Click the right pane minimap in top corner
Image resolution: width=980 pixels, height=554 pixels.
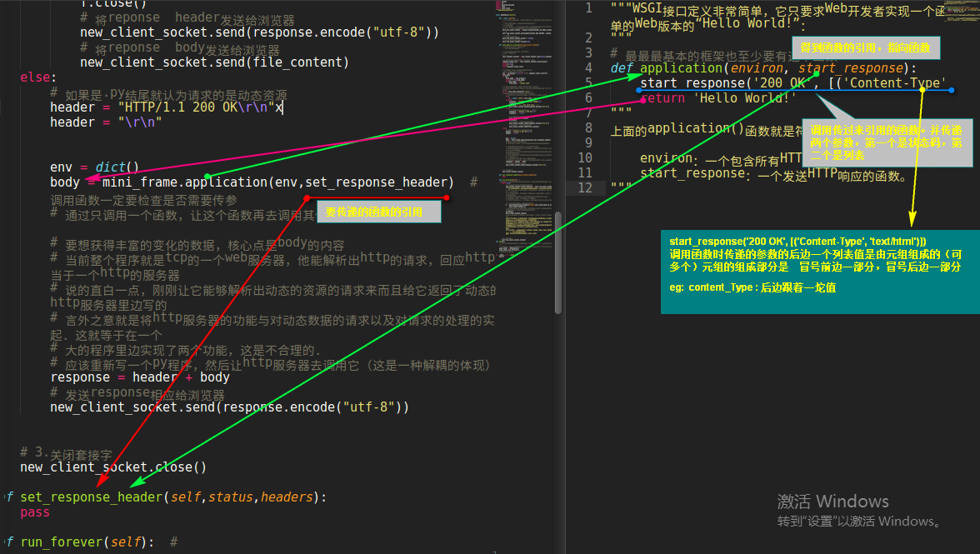coord(962,11)
